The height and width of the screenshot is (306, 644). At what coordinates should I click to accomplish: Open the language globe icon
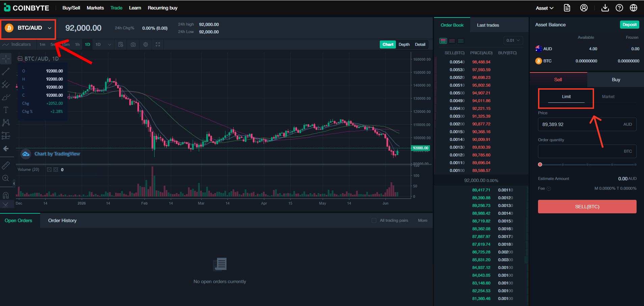pos(634,8)
